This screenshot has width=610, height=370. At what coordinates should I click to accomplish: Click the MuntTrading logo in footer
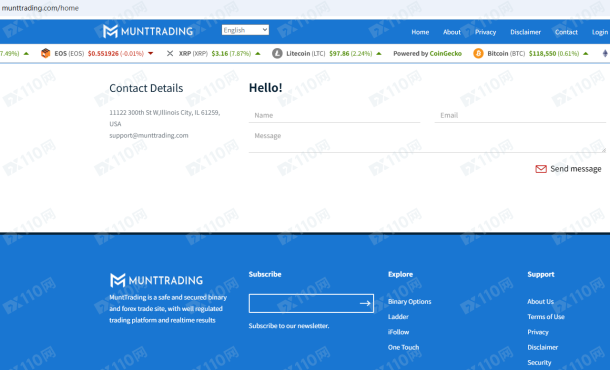tap(156, 280)
